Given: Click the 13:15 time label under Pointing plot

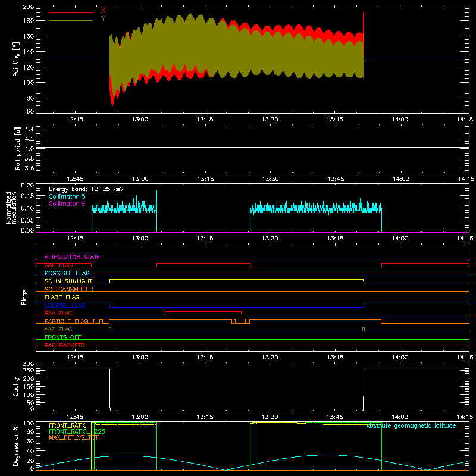Looking at the screenshot, I should click(205, 120).
